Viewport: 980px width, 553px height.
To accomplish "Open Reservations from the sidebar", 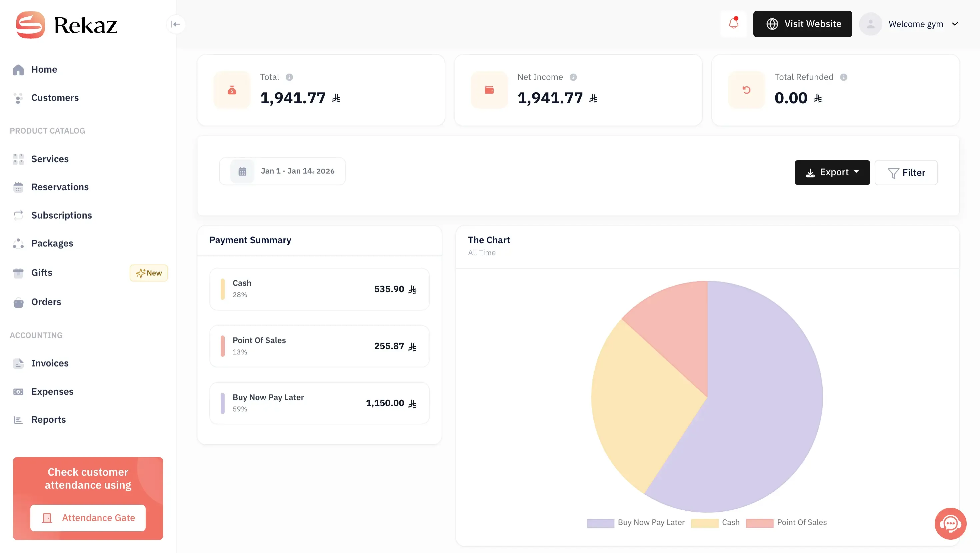I will click(60, 187).
